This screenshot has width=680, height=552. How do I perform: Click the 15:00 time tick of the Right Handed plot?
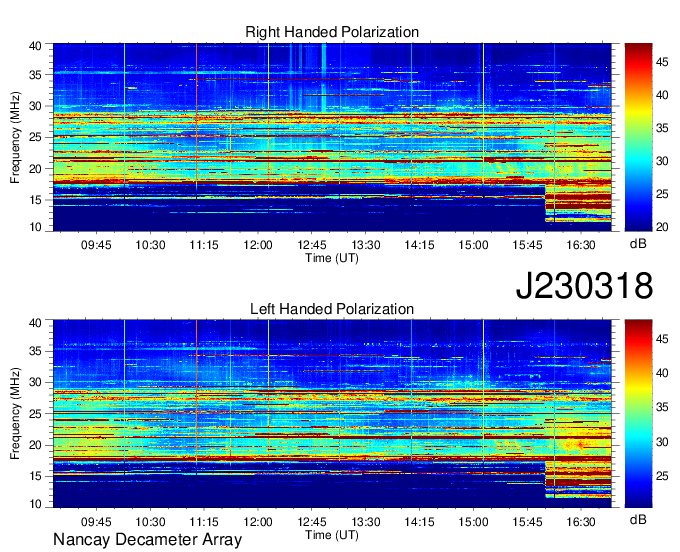point(474,245)
